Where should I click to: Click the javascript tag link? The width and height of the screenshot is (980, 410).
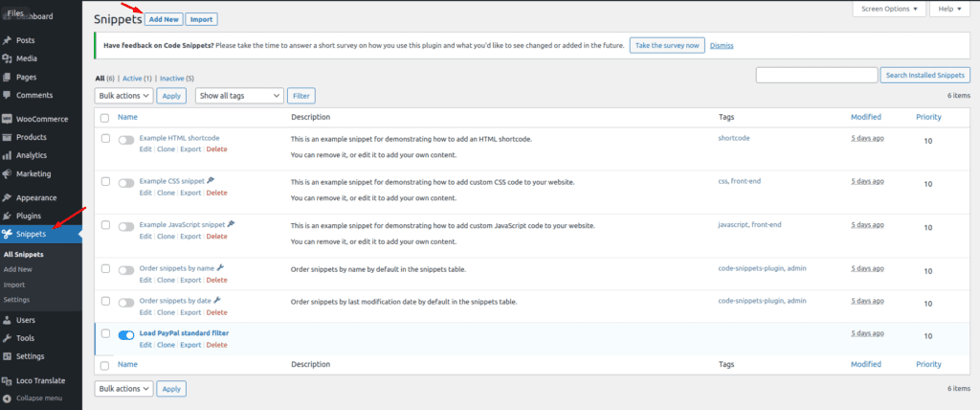pos(732,225)
